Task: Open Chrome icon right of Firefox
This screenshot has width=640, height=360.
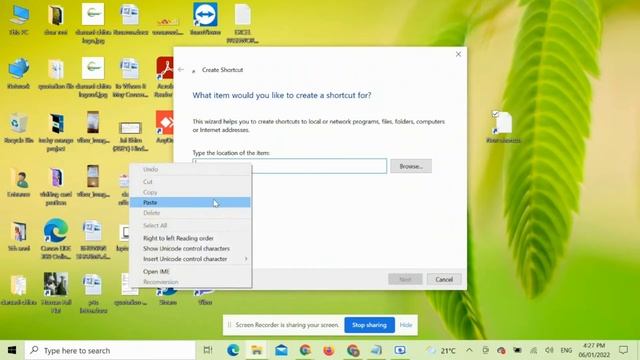Action: pyautogui.click(x=353, y=350)
